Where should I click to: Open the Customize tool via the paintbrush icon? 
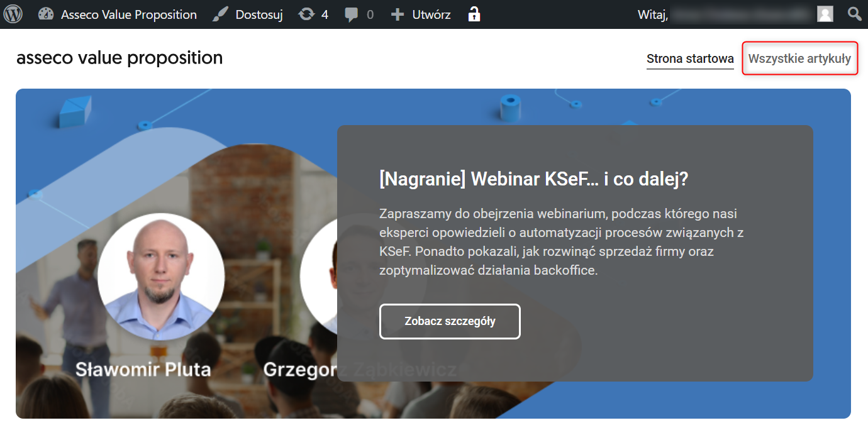tap(220, 13)
